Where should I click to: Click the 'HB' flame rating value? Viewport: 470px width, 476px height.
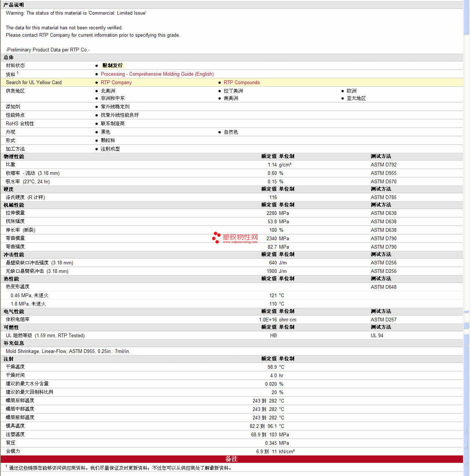pyautogui.click(x=274, y=336)
